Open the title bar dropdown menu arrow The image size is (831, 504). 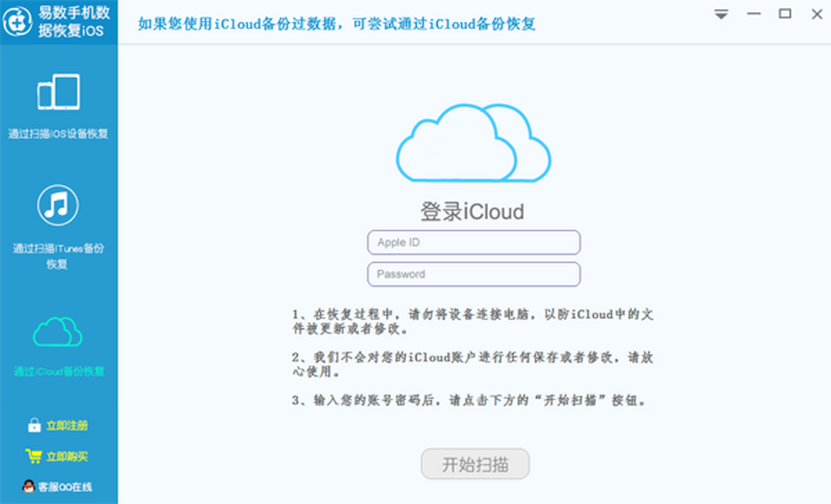pos(722,15)
